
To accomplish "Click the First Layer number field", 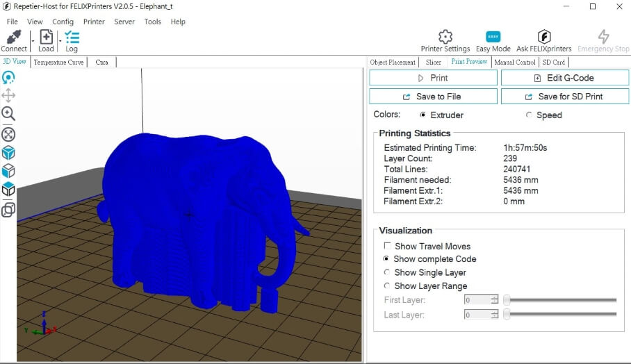I will point(477,299).
